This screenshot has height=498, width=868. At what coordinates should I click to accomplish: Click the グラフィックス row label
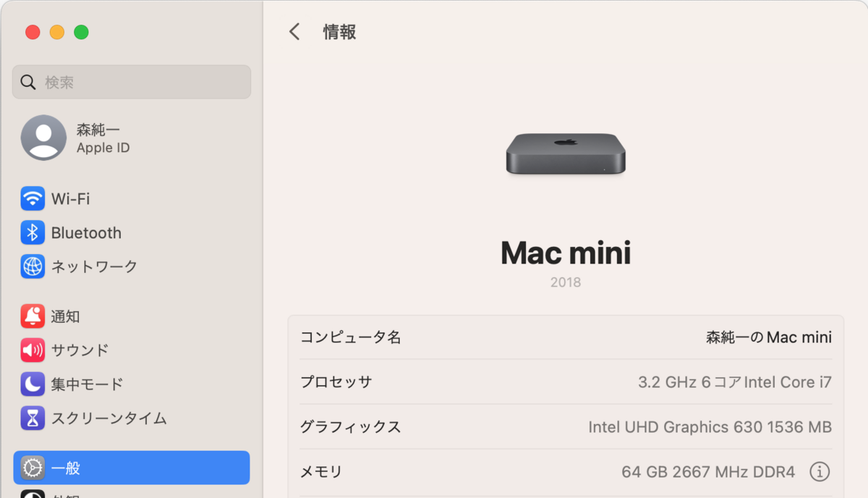pyautogui.click(x=351, y=427)
